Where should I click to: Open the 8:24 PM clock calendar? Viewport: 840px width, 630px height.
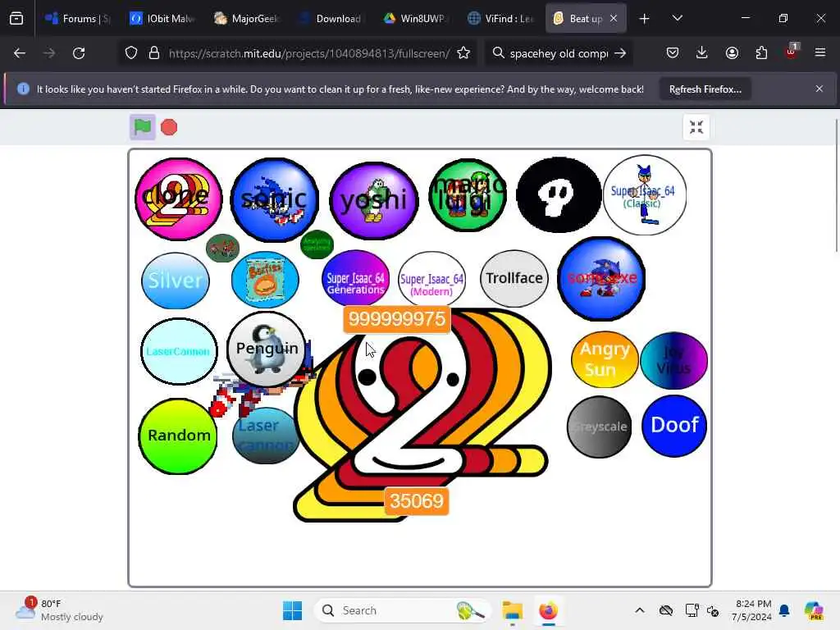[x=753, y=610]
